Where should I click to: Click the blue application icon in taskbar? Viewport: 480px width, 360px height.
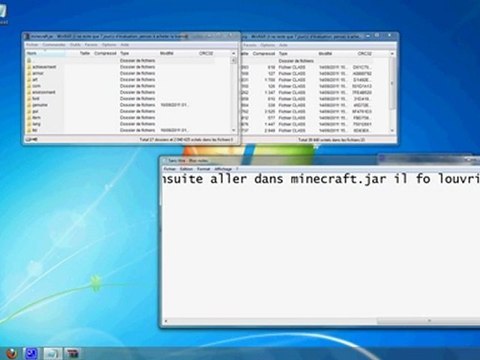tap(32, 353)
